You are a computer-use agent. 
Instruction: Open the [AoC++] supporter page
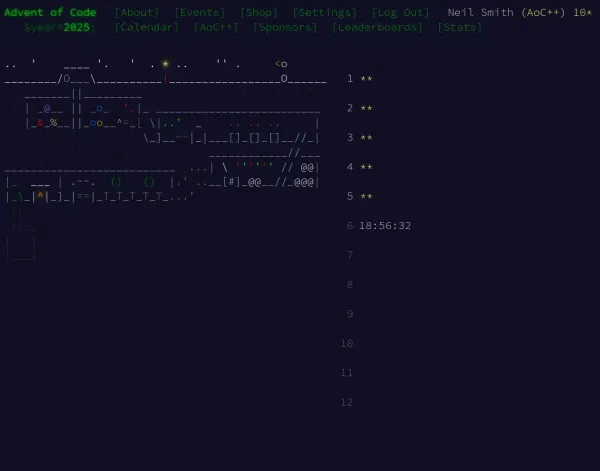click(216, 27)
